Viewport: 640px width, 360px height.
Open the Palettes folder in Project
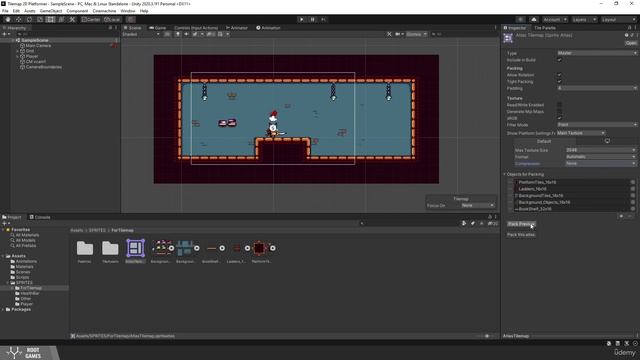(x=85, y=251)
